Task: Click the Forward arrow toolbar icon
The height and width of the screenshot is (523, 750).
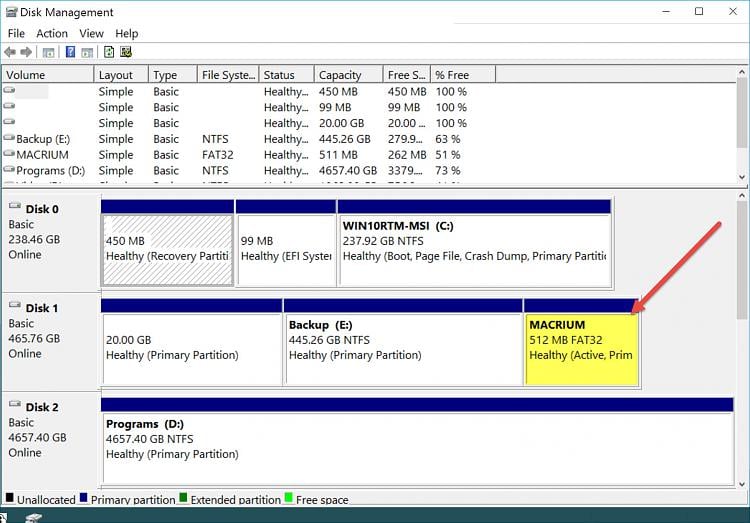Action: (26, 52)
